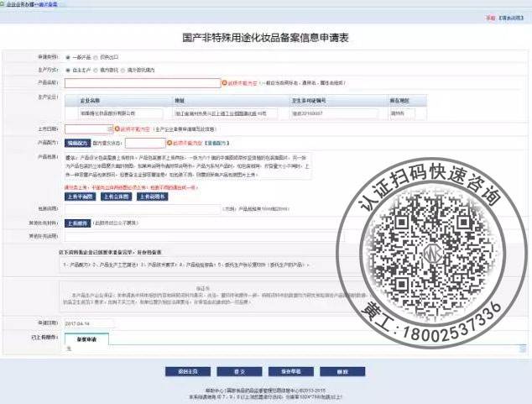Click the 编辑配方 button
The width and height of the screenshot is (532, 404).
coord(78,143)
